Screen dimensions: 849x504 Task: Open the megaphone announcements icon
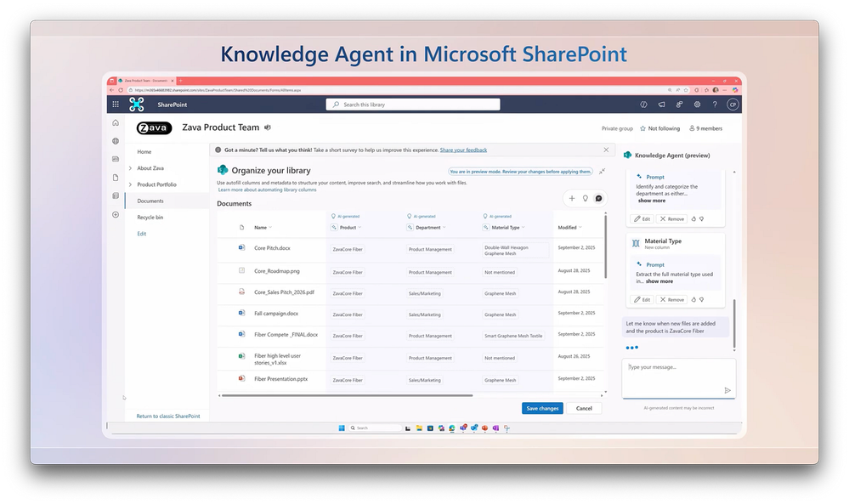click(x=662, y=105)
